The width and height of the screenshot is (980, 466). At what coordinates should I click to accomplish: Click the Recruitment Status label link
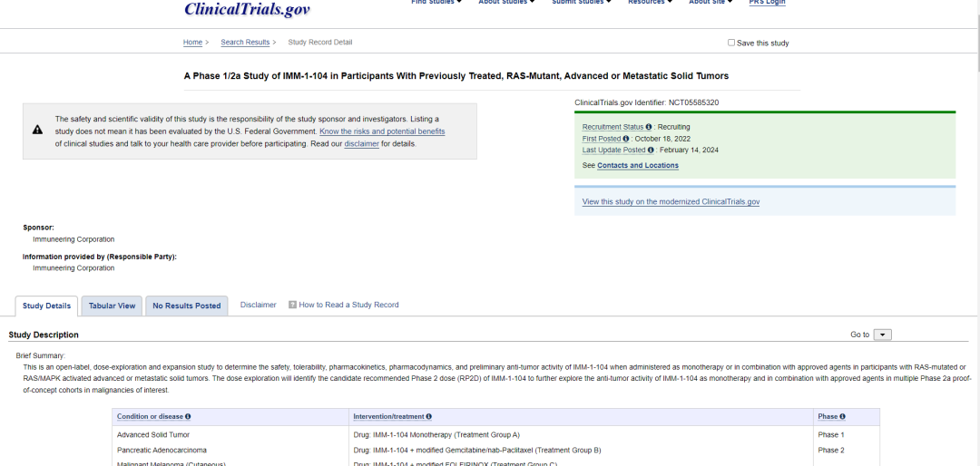(x=612, y=127)
